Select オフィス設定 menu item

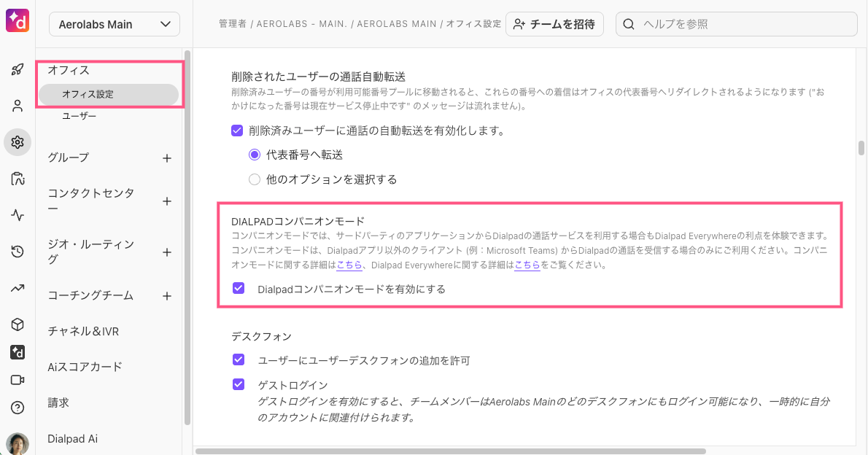coord(109,94)
